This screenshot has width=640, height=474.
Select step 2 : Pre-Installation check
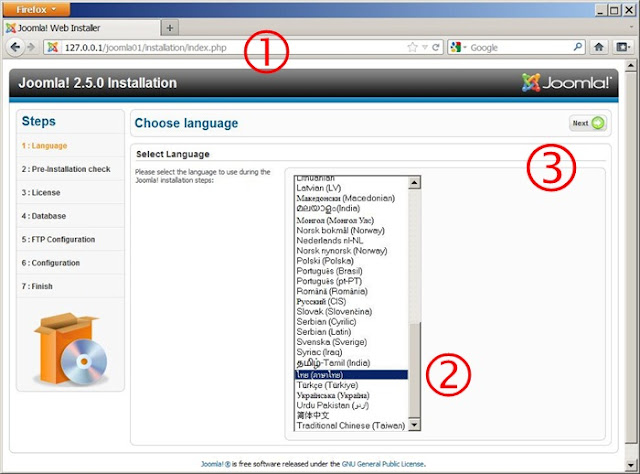[66, 169]
